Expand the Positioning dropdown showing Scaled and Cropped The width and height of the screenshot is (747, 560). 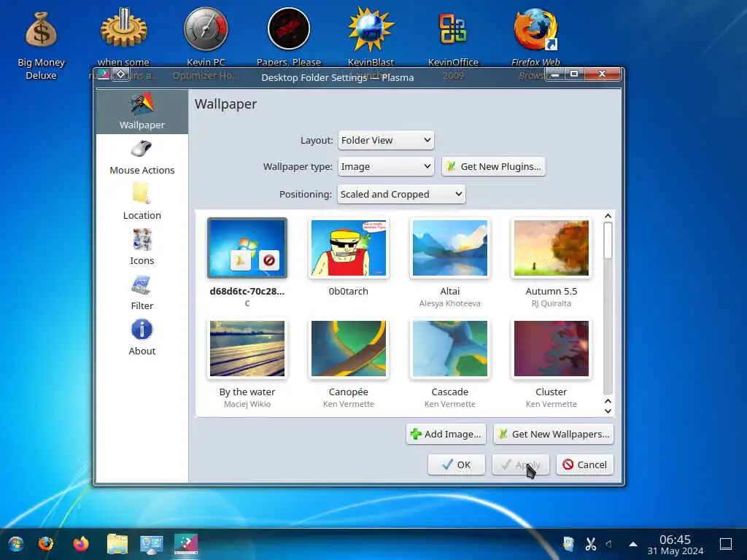pyautogui.click(x=401, y=194)
